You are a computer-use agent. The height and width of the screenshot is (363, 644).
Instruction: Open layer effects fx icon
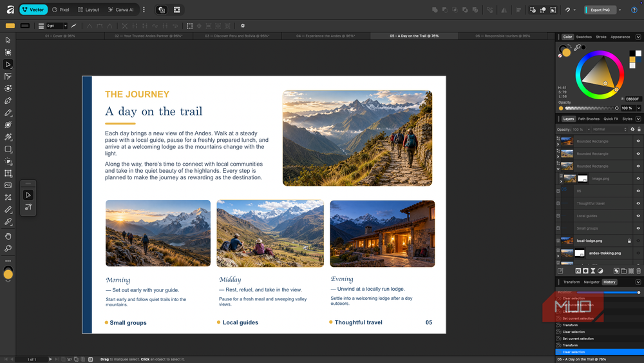click(x=578, y=271)
